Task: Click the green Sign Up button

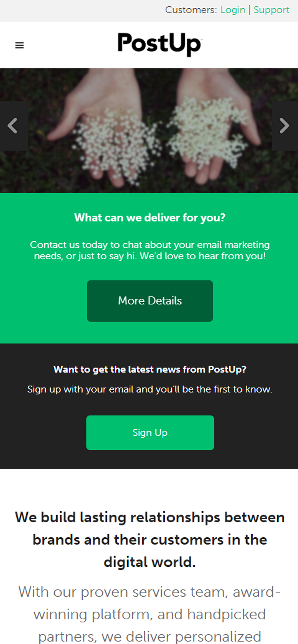Action: 150,433
